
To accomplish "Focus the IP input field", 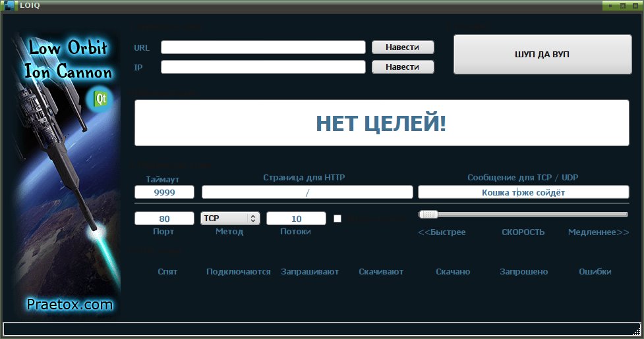I will click(x=263, y=67).
